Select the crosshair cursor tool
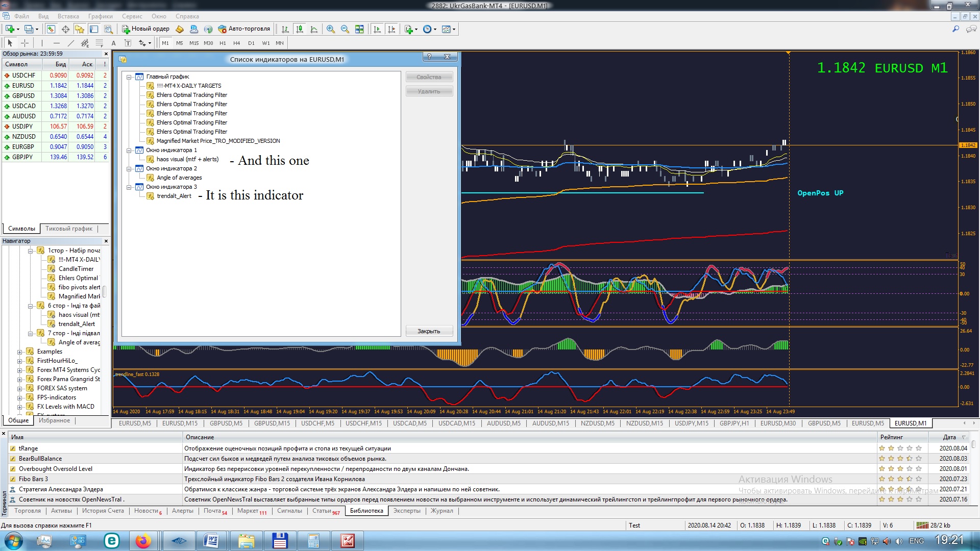This screenshot has height=551, width=980. (x=24, y=43)
